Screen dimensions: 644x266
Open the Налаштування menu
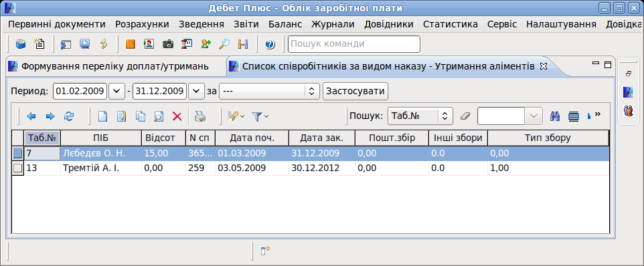click(x=561, y=24)
